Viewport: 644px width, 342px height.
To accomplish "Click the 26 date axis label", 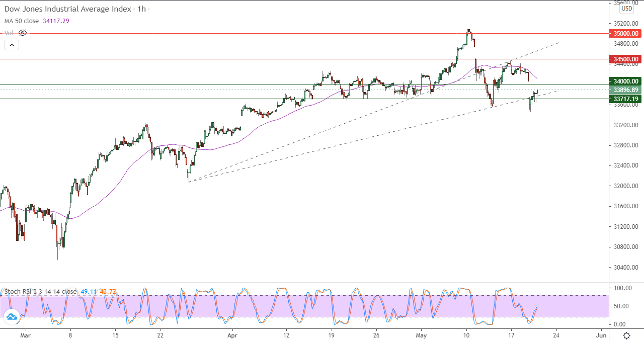I will [376, 335].
